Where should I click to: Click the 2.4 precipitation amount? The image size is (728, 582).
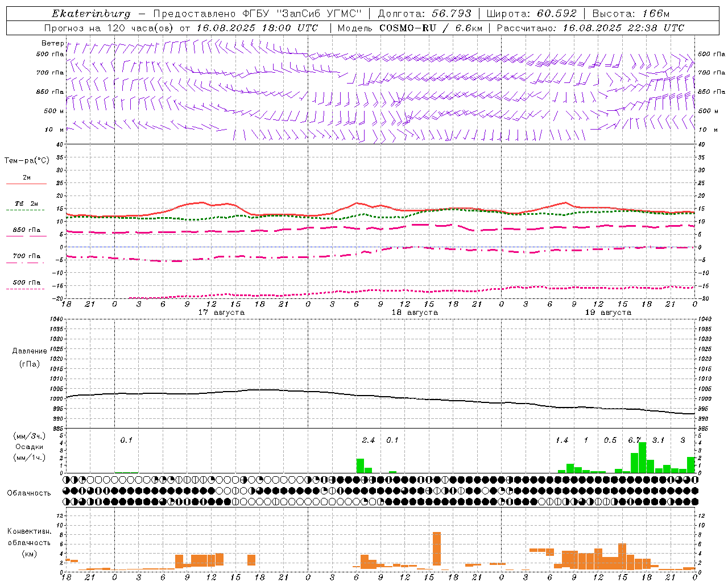point(369,440)
